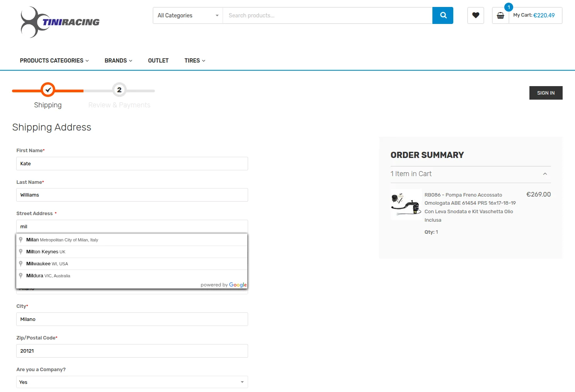Click the My Cart €220.49 link

534,15
